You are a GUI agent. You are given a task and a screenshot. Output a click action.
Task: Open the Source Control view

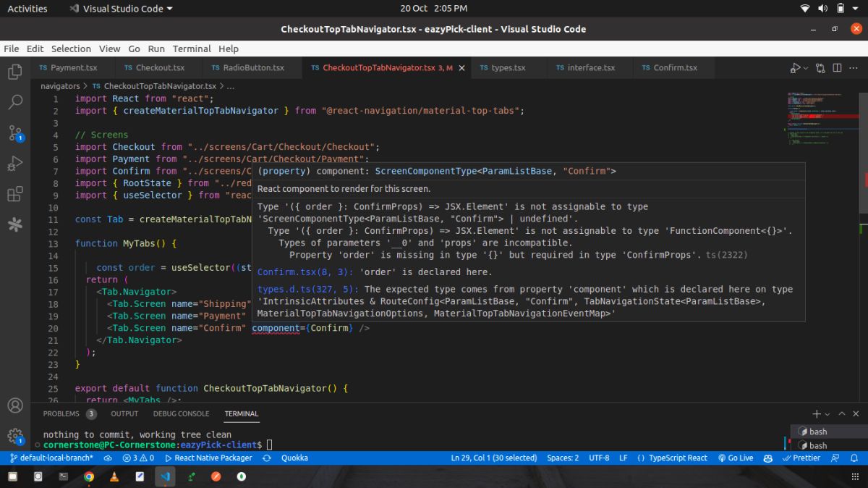coord(14,133)
